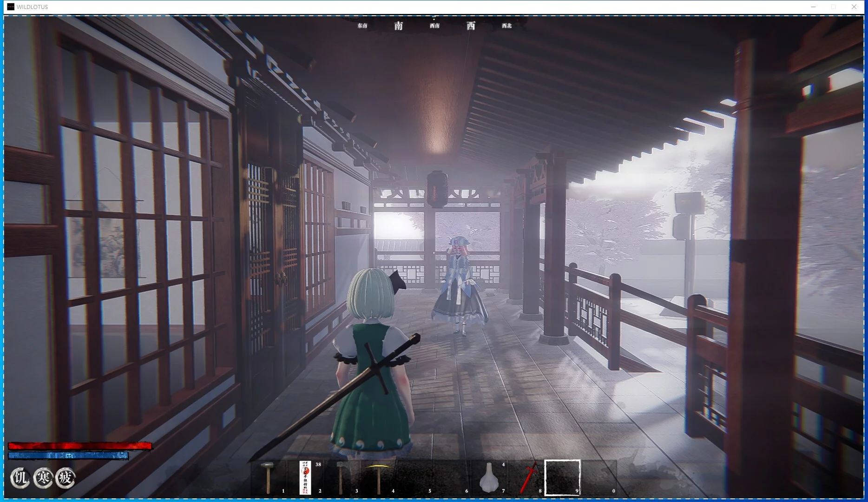The image size is (868, 502).
Task: Click empty hotbar slot 5
Action: (415, 478)
